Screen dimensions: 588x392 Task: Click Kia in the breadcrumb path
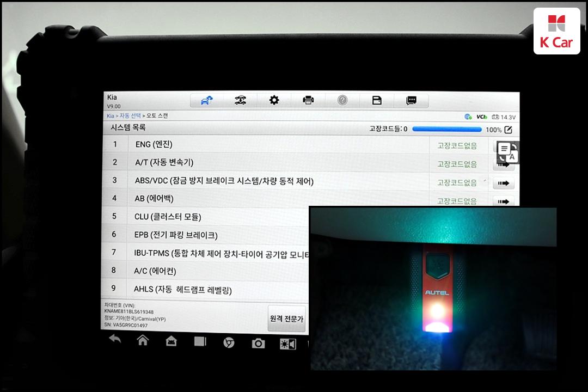pyautogui.click(x=111, y=115)
